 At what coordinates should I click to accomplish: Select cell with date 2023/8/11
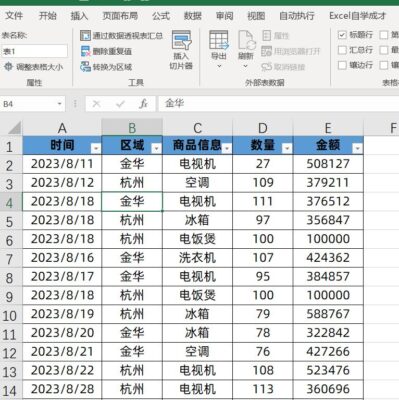(62, 164)
